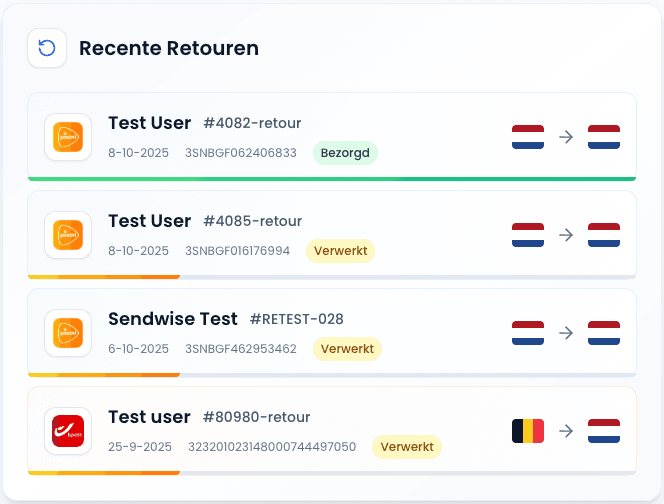Viewport: 664px width, 504px height.
Task: Click PostNL logo on Sendwise Test row
Action: point(68,333)
